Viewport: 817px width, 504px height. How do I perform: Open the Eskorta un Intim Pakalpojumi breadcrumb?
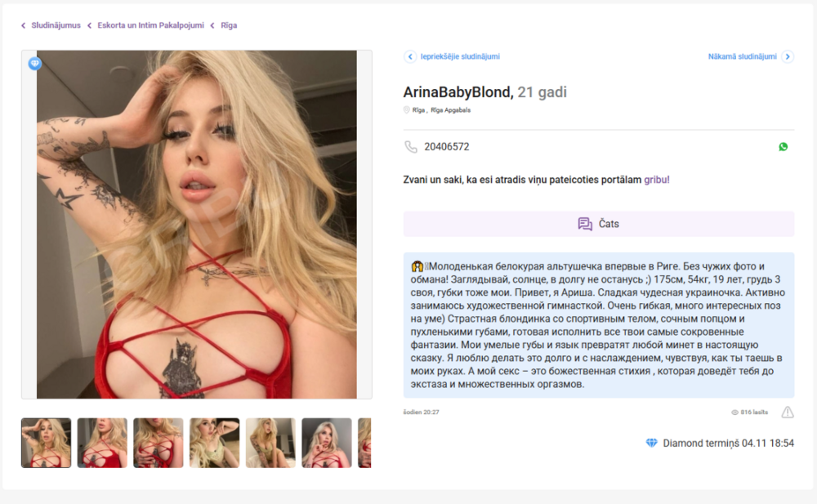pyautogui.click(x=150, y=25)
